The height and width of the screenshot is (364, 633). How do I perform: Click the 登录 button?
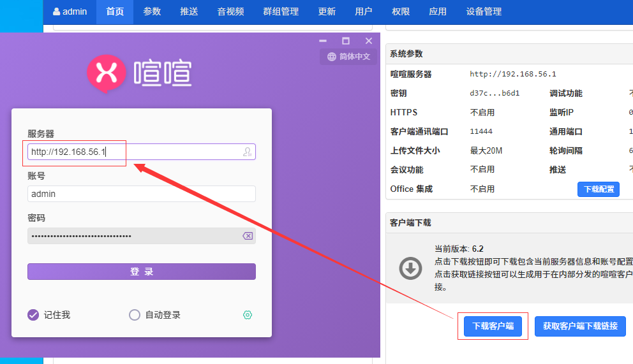[141, 272]
